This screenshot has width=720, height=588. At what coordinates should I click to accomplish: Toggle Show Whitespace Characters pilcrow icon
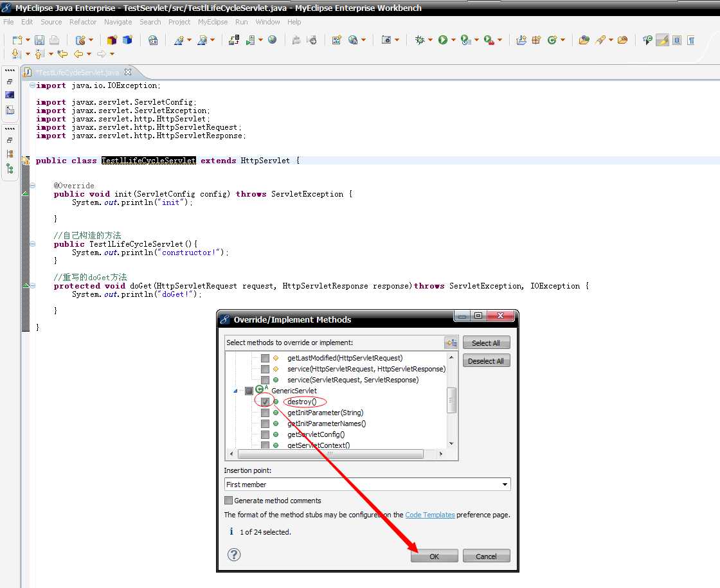coord(691,40)
